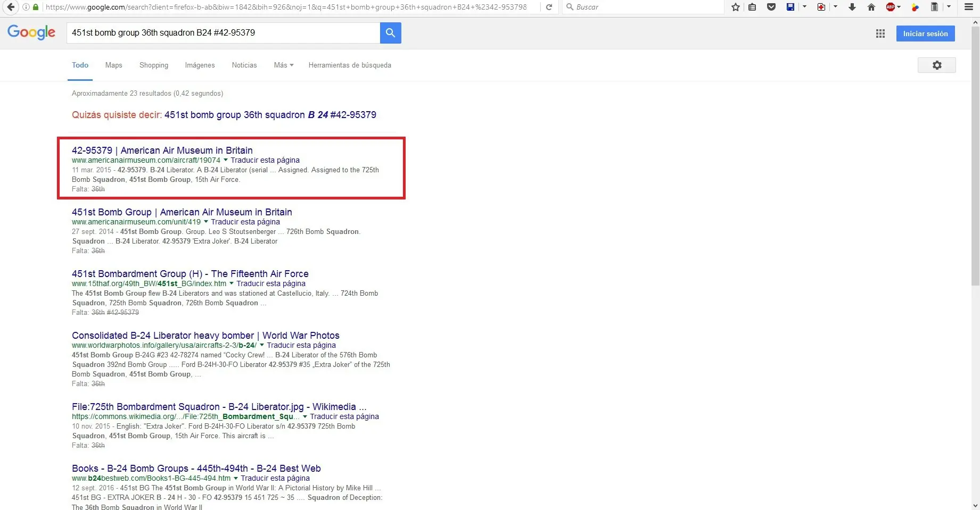The width and height of the screenshot is (980, 510).
Task: Expand arrow beside b24bestweb.com URL
Action: point(236,478)
